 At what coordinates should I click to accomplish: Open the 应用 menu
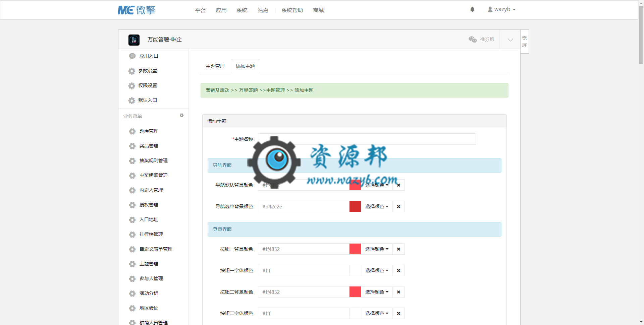click(221, 10)
